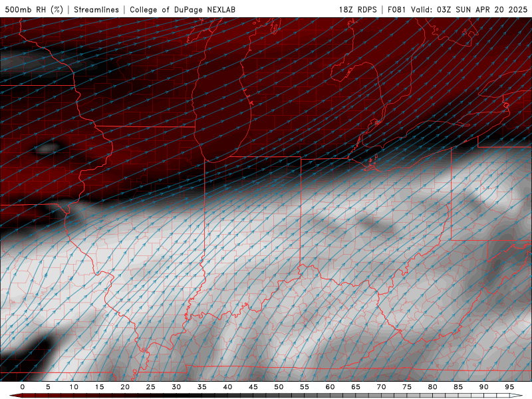Click the "70" color scale label
This screenshot has height=399, width=532.
pyautogui.click(x=381, y=387)
